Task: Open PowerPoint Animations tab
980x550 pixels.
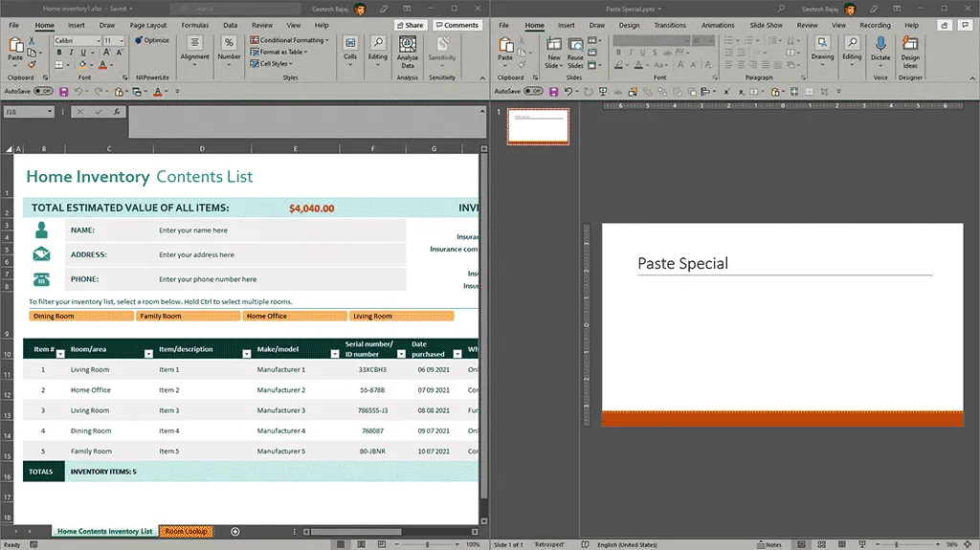Action: tap(718, 26)
